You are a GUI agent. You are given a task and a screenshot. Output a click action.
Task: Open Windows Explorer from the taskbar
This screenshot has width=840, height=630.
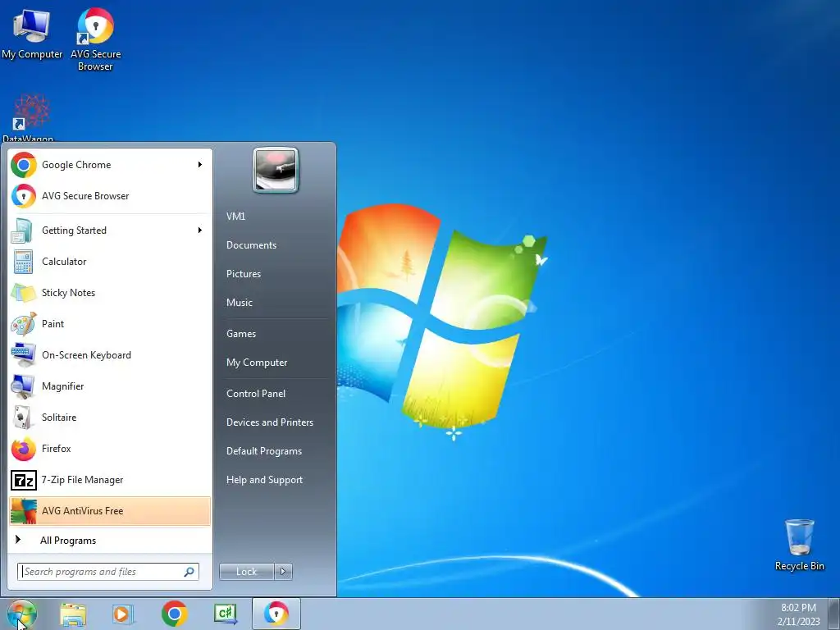(73, 614)
